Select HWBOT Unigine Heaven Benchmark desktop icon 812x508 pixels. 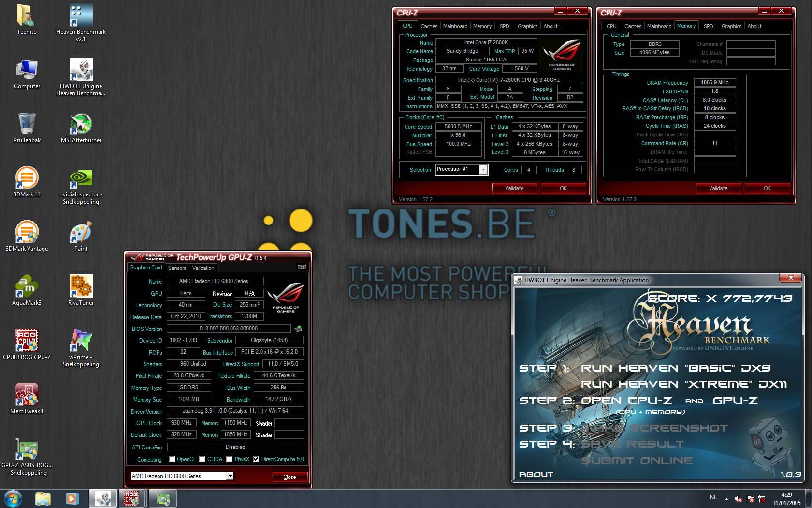(81, 77)
